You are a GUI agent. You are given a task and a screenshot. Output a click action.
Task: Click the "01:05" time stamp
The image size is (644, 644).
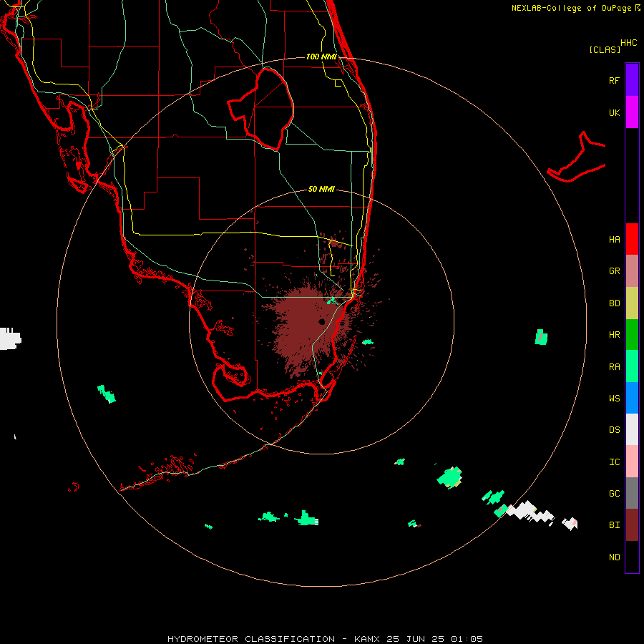tap(467, 639)
